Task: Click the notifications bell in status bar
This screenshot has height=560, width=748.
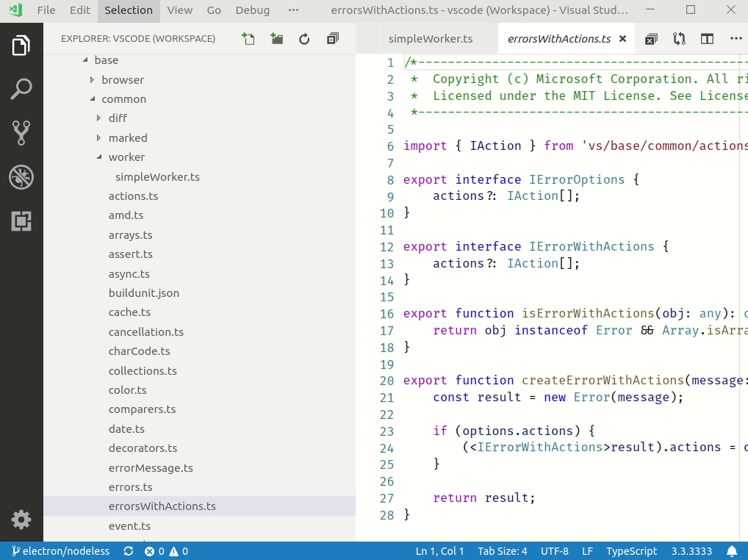Action: 732,551
